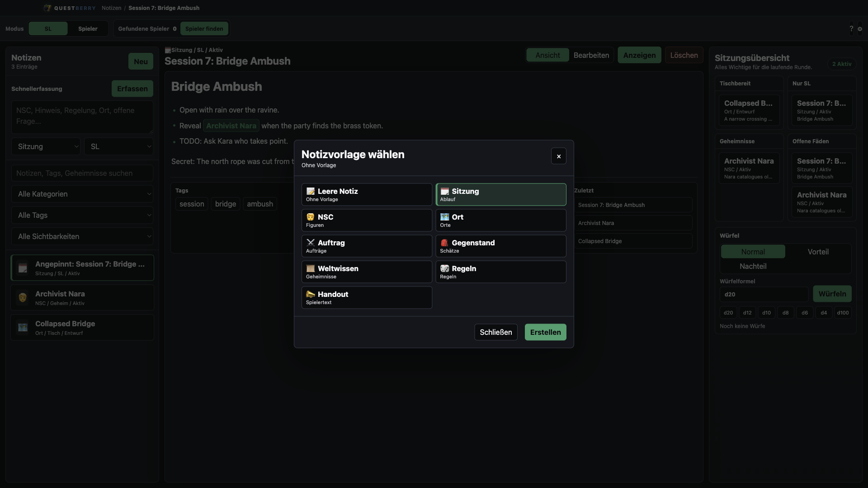Choose the Leere Notiz template option

point(367,195)
